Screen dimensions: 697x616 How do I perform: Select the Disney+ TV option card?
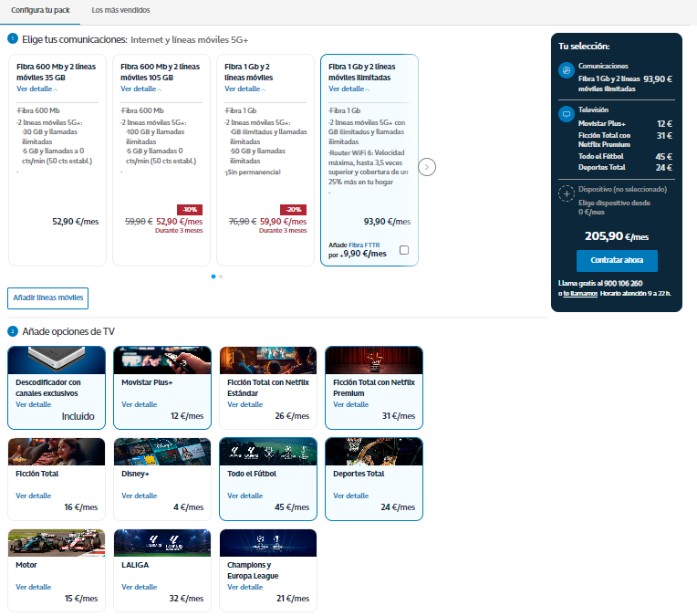point(161,478)
